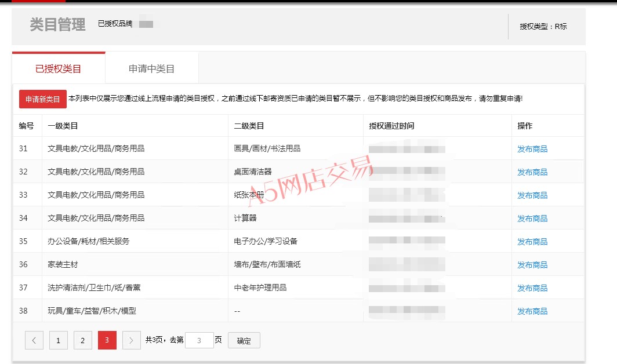Image resolution: width=617 pixels, height=364 pixels.
Task: Open 发布商品 link for 家装主材 row
Action: point(532,265)
